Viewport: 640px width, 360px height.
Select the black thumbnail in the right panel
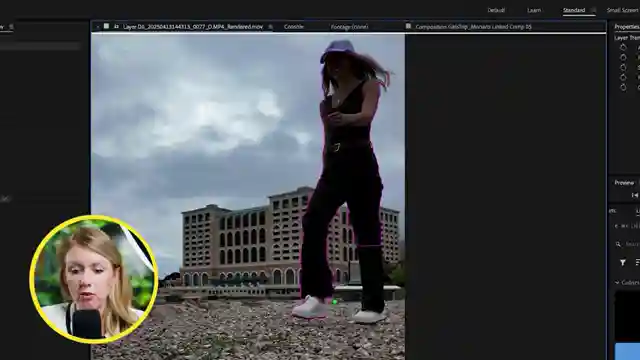(x=628, y=316)
